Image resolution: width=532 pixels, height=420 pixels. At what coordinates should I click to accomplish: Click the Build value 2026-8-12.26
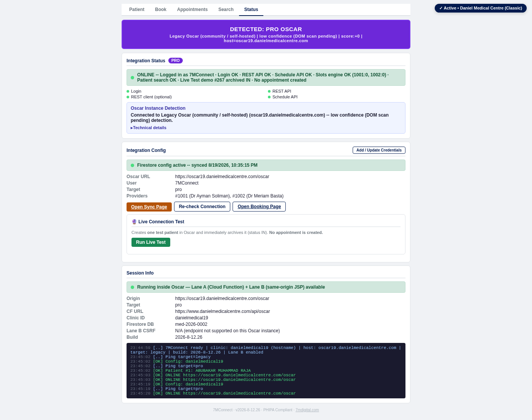pyautogui.click(x=188, y=337)
